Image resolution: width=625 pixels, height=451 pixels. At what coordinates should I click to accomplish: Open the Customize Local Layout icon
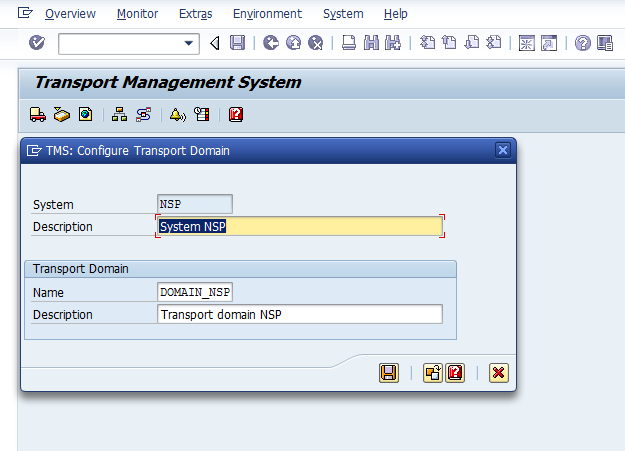click(x=605, y=43)
